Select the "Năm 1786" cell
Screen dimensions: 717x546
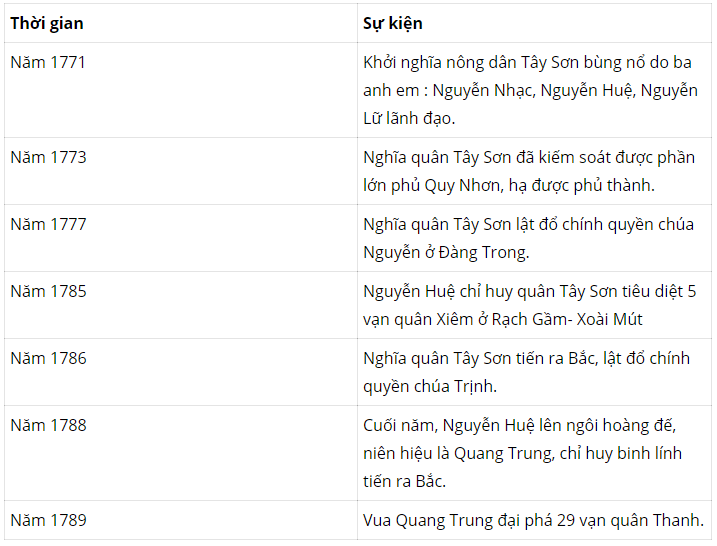pos(48,358)
